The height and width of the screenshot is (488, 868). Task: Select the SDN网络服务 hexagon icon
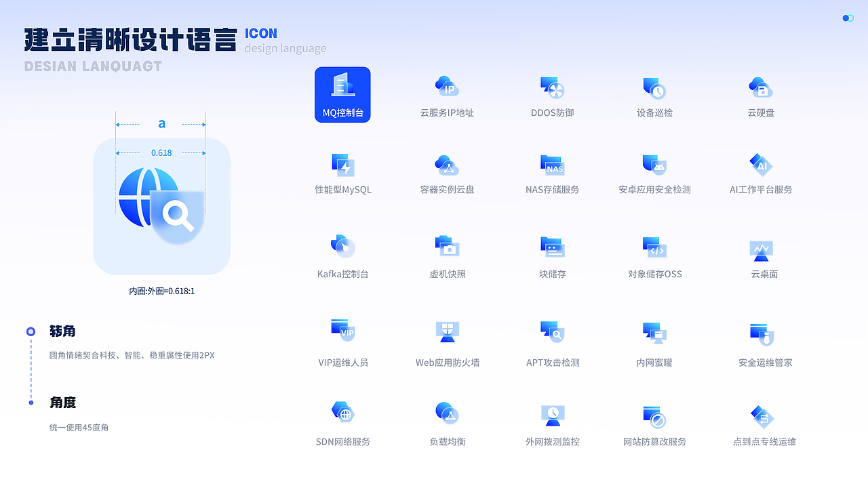[342, 411]
